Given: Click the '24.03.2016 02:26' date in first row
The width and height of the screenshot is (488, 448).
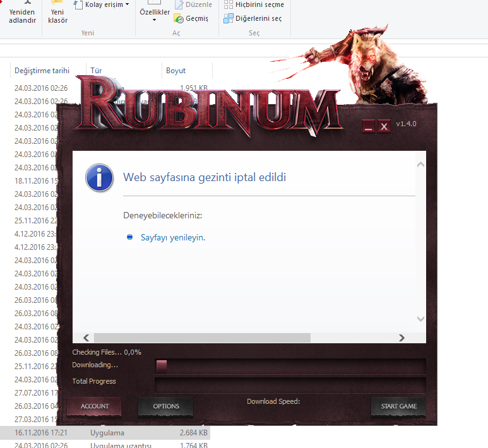Looking at the screenshot, I should click(41, 88).
